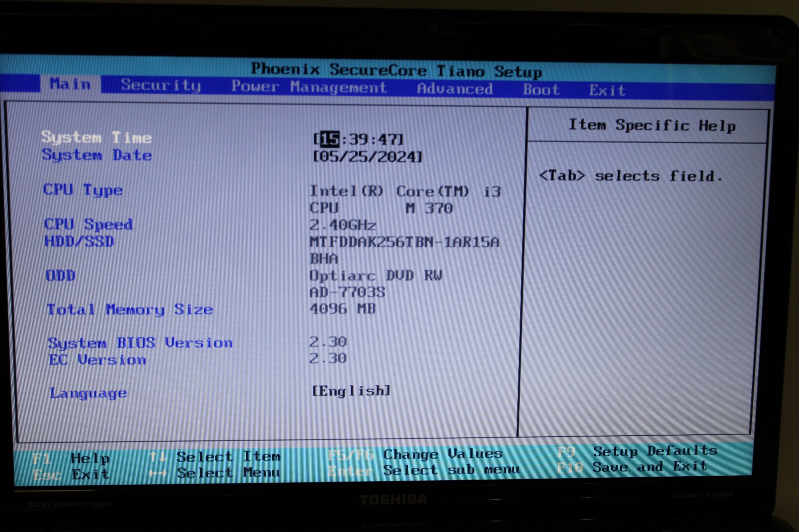Select the Boot tab
The height and width of the screenshot is (532, 799).
541,90
